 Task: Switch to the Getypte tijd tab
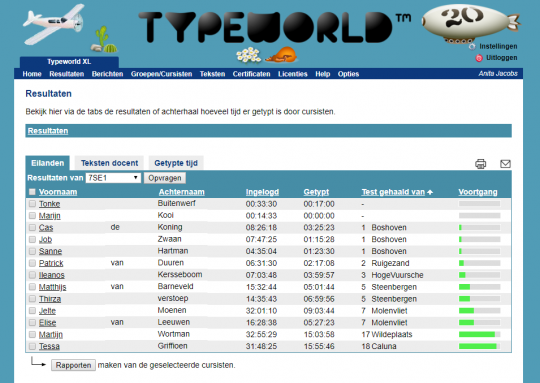coord(176,163)
